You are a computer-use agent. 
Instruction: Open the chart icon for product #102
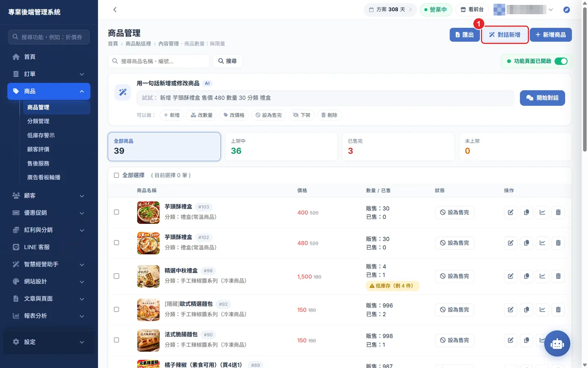click(542, 243)
